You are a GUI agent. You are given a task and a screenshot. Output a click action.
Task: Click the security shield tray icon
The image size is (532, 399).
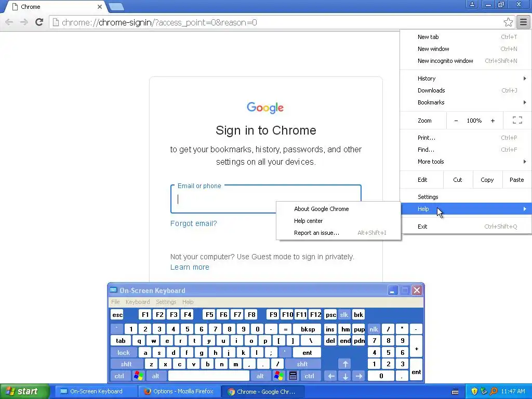click(x=474, y=391)
